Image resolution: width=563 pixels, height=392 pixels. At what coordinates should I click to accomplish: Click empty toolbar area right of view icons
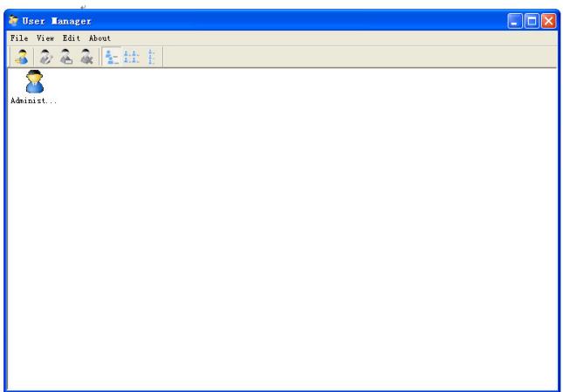click(349, 58)
